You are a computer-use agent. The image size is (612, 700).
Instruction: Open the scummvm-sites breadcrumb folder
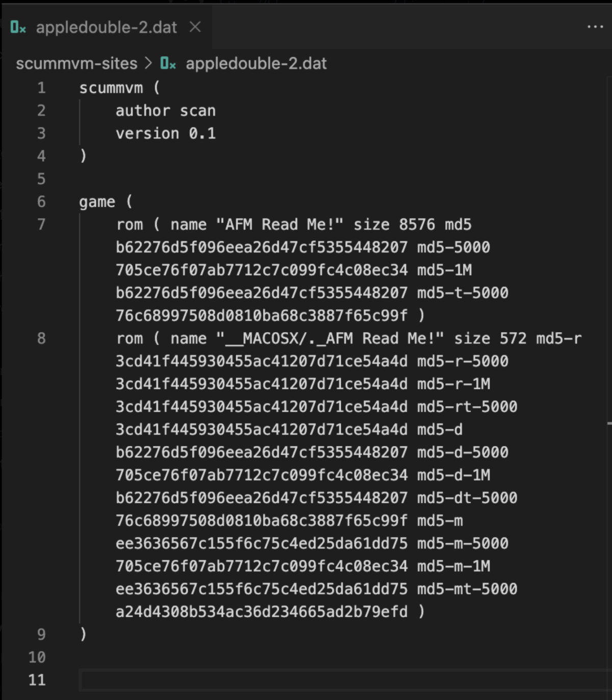pos(76,63)
